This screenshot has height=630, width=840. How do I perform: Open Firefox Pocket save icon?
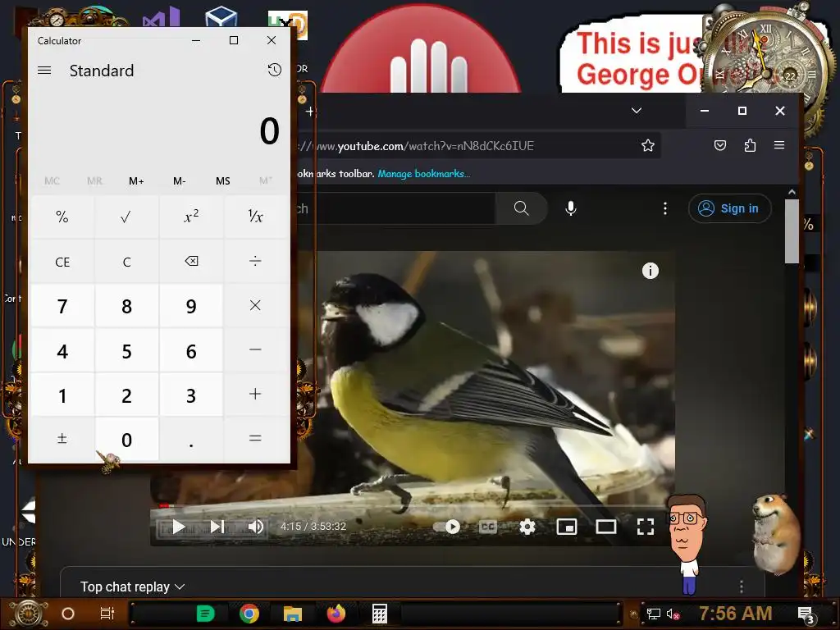pos(720,145)
